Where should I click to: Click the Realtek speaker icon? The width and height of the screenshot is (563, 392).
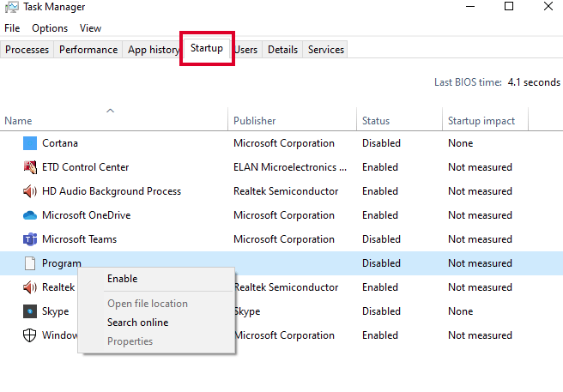[30, 287]
